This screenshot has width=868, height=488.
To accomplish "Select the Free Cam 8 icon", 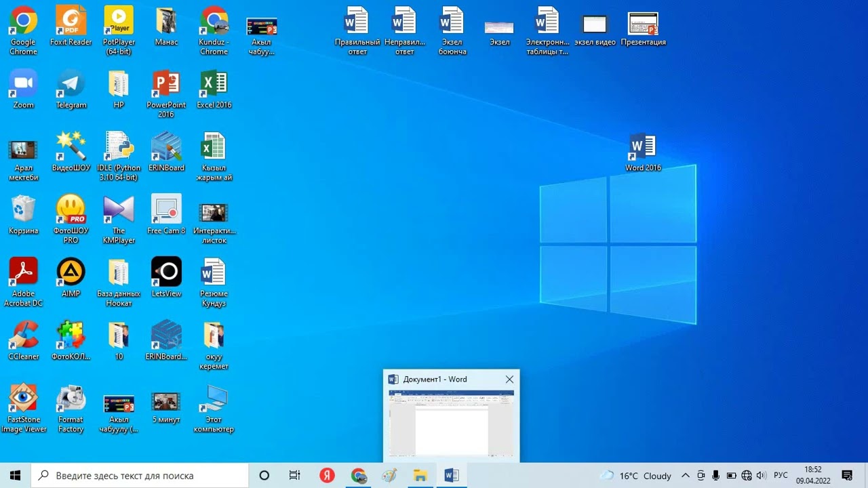I will click(x=166, y=215).
